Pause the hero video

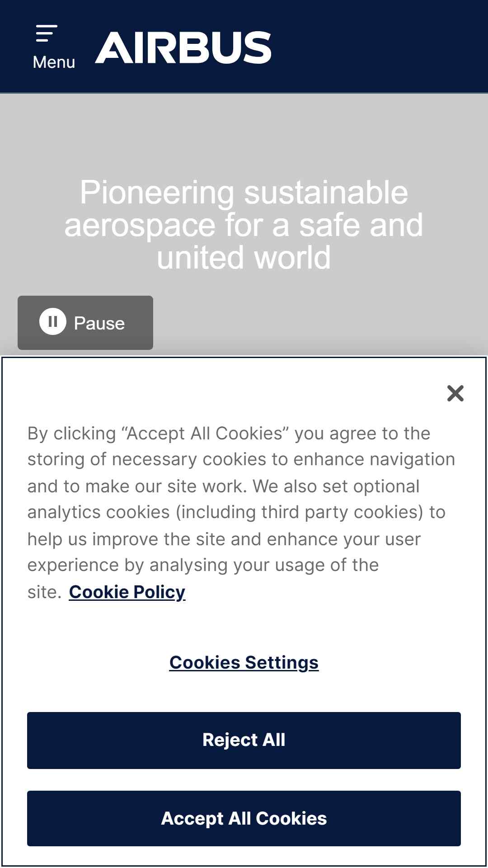tap(85, 323)
